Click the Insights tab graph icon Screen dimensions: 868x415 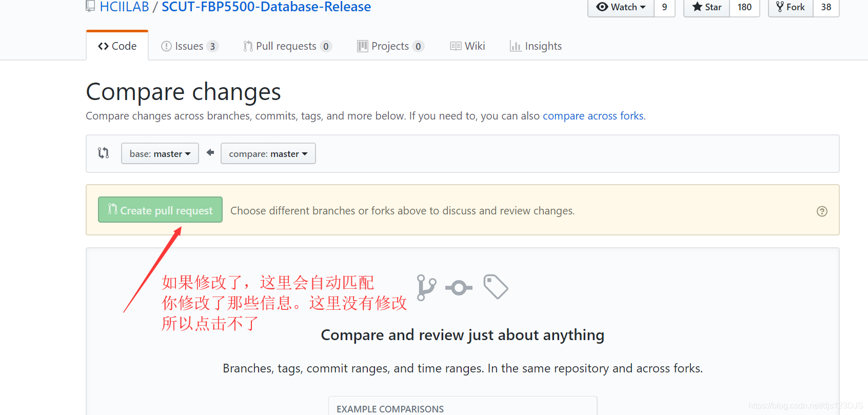click(516, 46)
